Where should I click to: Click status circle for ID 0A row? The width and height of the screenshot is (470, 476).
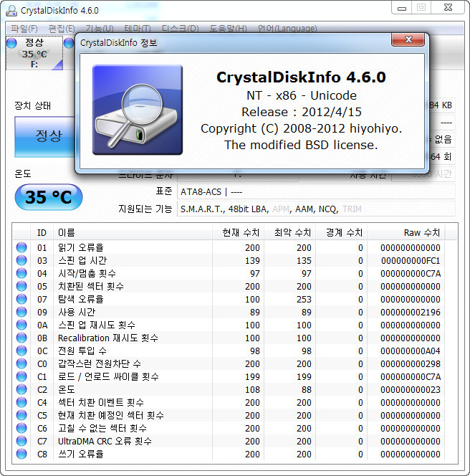tap(21, 325)
